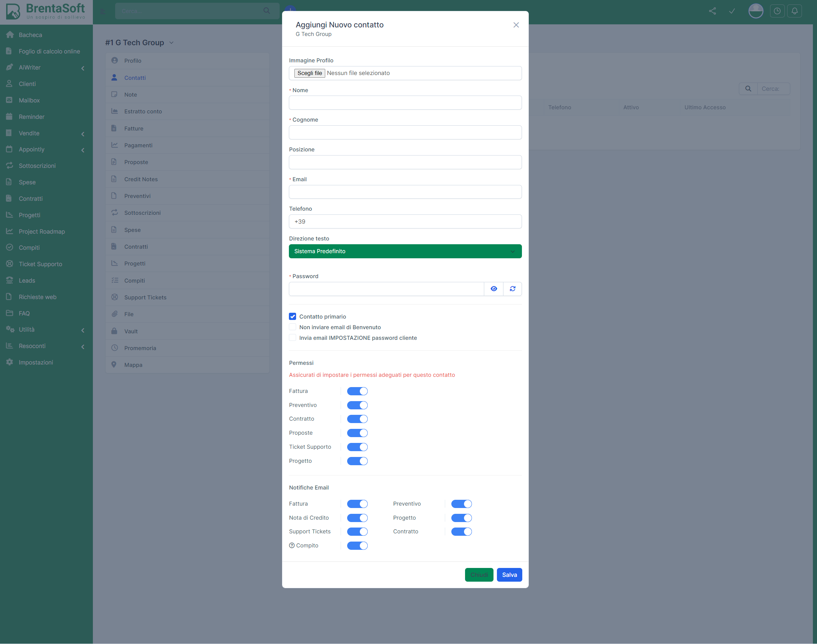This screenshot has height=644, width=817.
Task: Click the checkmark icon in top bar
Action: coord(732,11)
